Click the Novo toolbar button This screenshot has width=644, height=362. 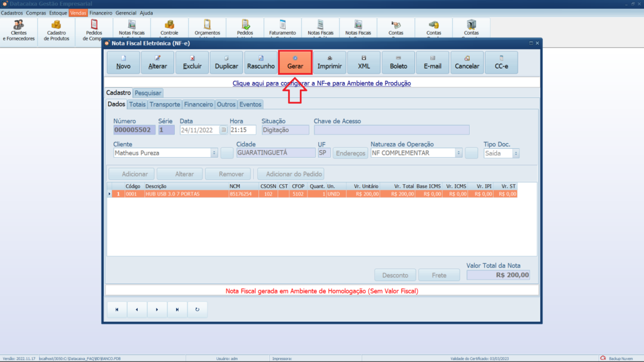pos(123,63)
